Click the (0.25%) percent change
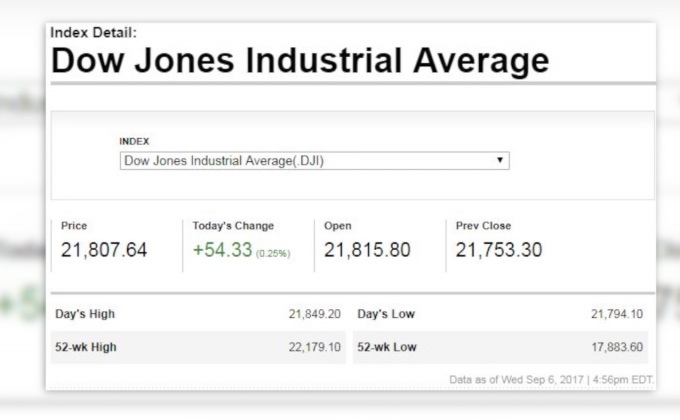This screenshot has width=680, height=420. click(x=272, y=253)
